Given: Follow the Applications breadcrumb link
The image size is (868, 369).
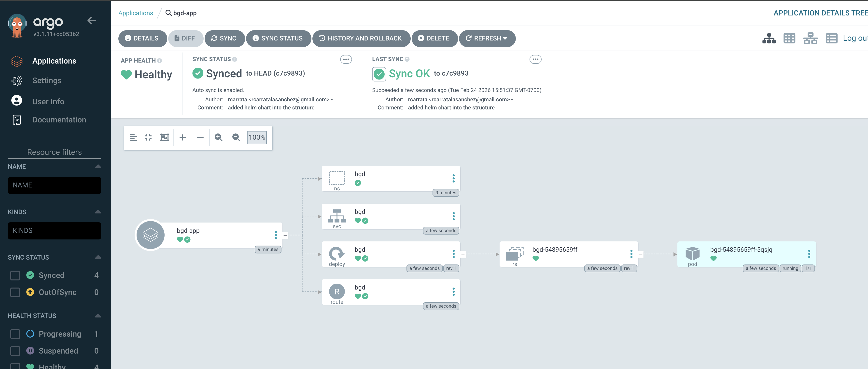Looking at the screenshot, I should pos(136,13).
